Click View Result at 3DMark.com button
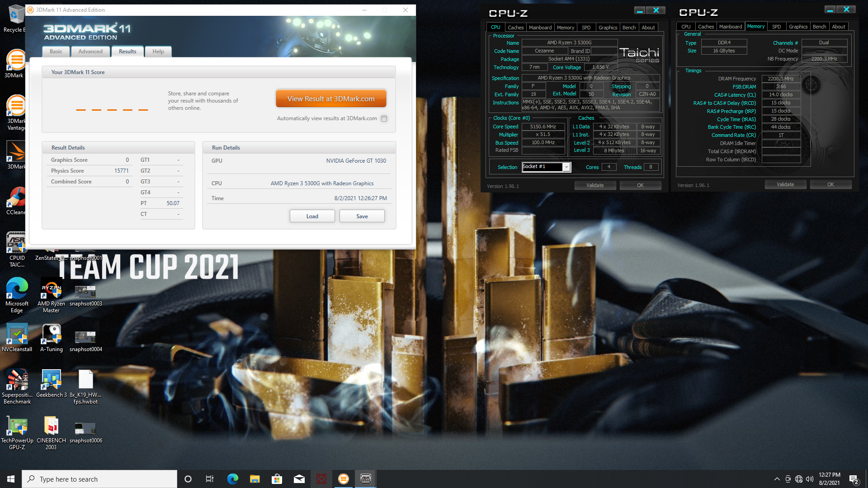 [331, 99]
